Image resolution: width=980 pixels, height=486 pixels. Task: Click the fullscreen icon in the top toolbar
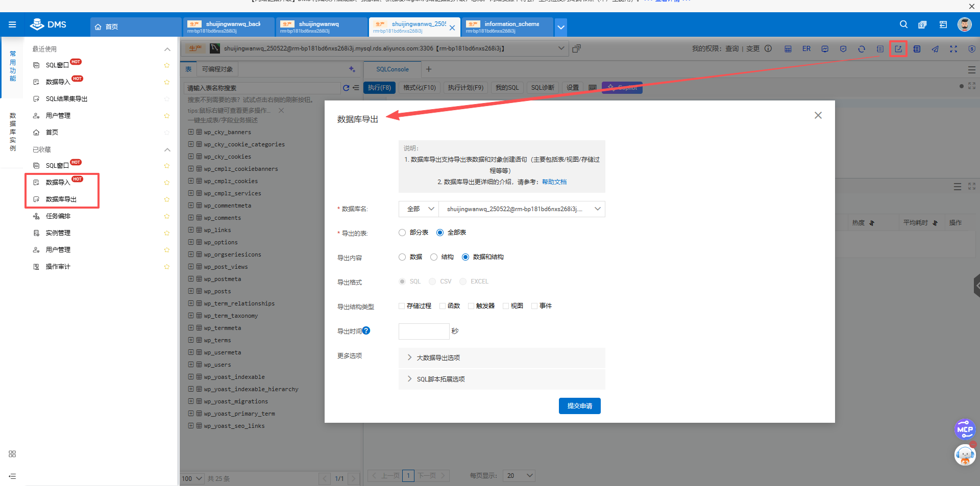(953, 49)
